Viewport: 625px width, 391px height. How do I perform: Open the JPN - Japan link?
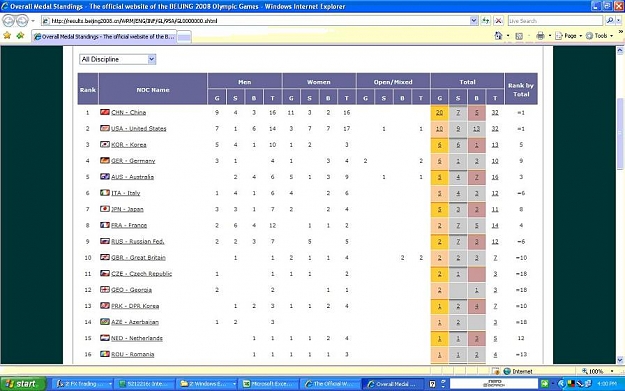pos(127,209)
